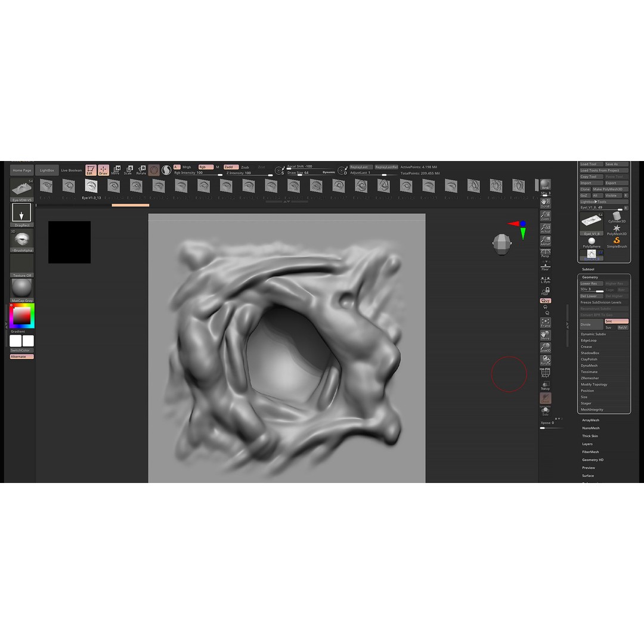This screenshot has height=644, width=644.
Task: Select the SimpleBrush tool
Action: [x=617, y=242]
